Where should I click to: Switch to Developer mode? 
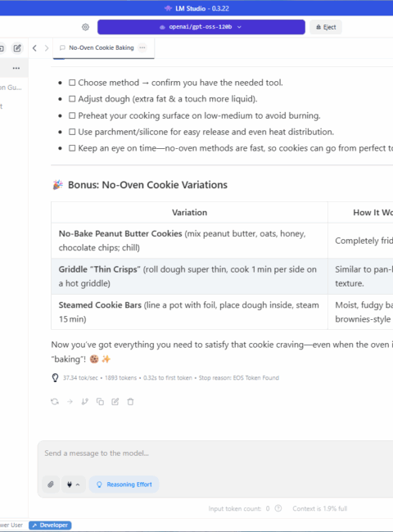[x=50, y=525]
